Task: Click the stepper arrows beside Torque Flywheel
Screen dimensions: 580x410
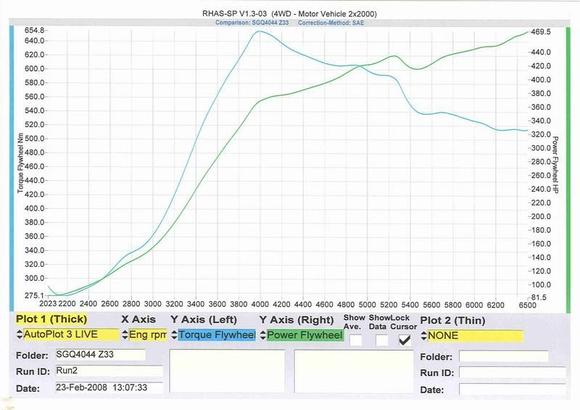Action: 174,335
